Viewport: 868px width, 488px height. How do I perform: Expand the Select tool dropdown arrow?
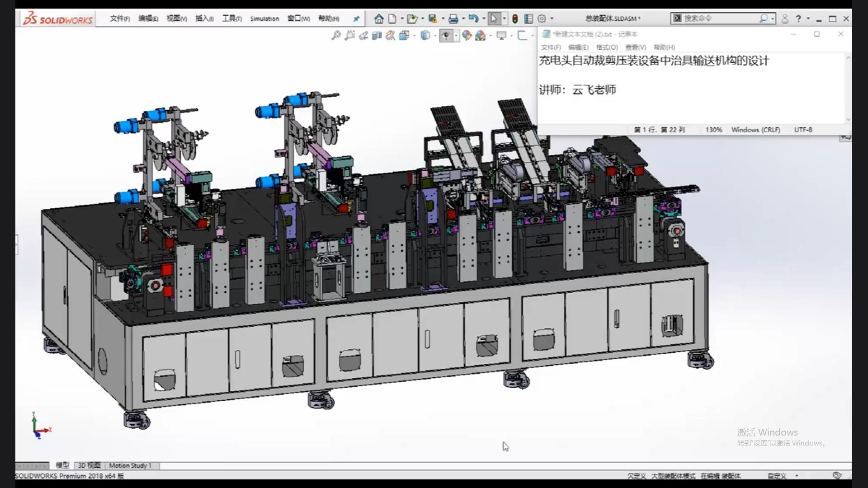click(505, 19)
